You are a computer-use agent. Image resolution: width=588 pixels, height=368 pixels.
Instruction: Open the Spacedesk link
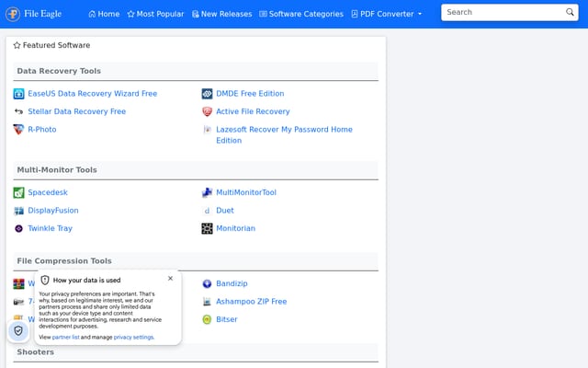coord(48,192)
